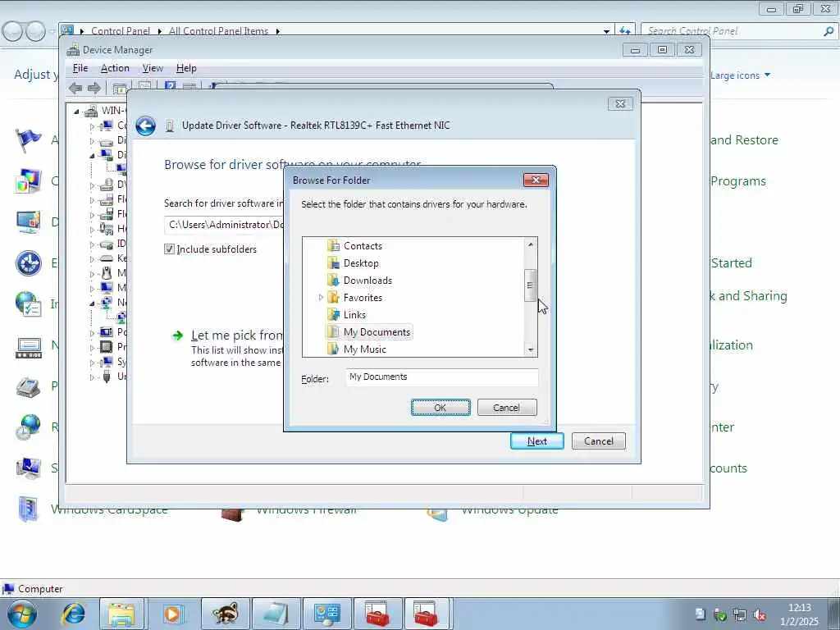Select the My Music folder

pyautogui.click(x=364, y=349)
